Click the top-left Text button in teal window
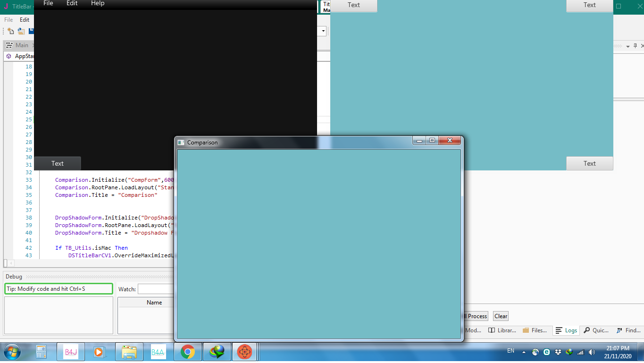 click(x=354, y=5)
